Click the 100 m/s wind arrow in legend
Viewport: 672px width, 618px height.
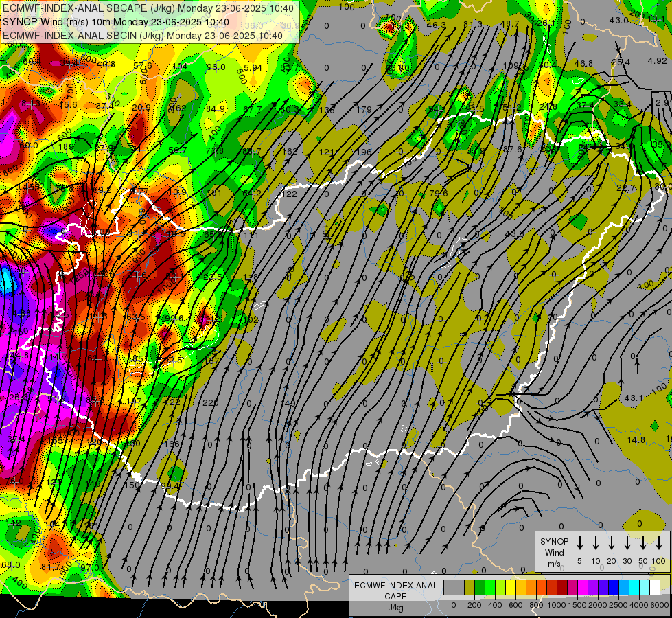pyautogui.click(x=659, y=542)
